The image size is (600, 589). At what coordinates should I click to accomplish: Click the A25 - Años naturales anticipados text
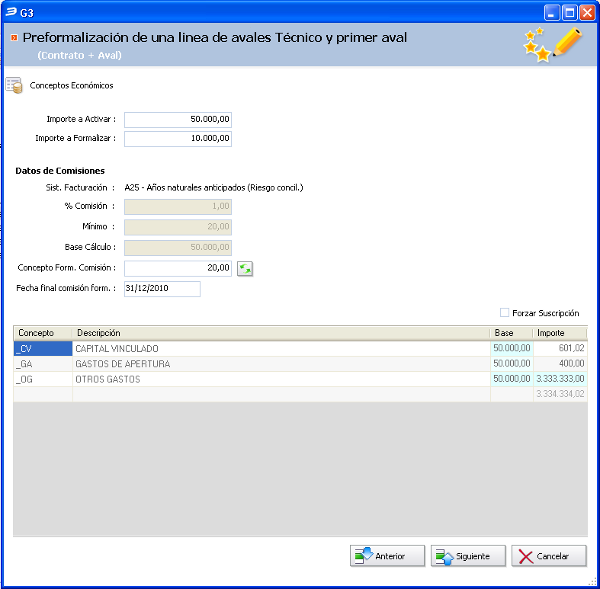(x=214, y=188)
